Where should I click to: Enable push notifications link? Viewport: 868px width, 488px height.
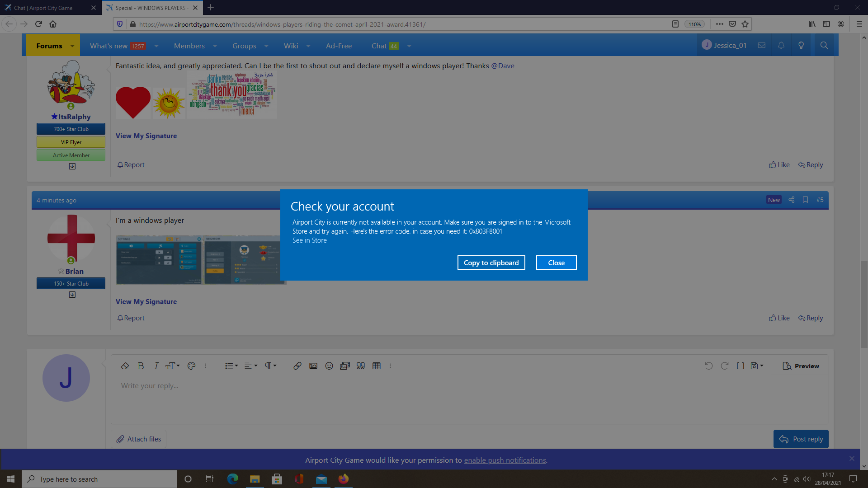point(505,460)
